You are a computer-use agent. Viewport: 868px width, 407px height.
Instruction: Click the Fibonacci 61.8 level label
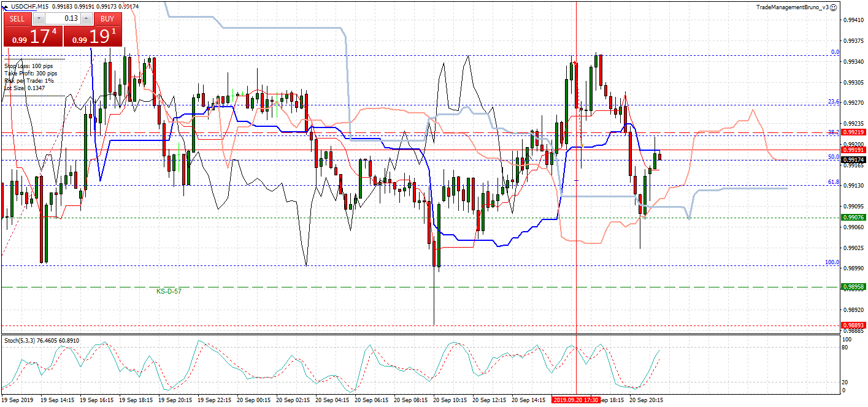pyautogui.click(x=834, y=182)
